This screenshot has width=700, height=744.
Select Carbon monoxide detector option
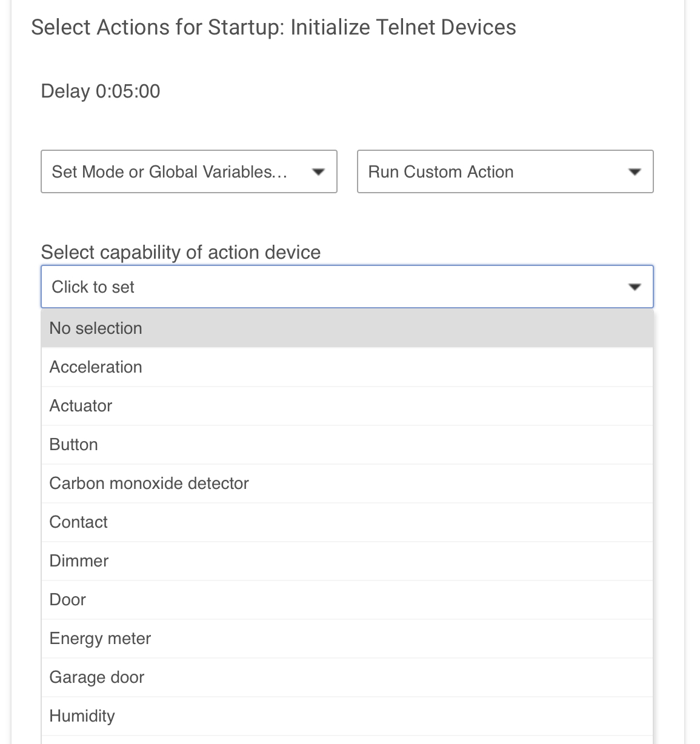[347, 483]
